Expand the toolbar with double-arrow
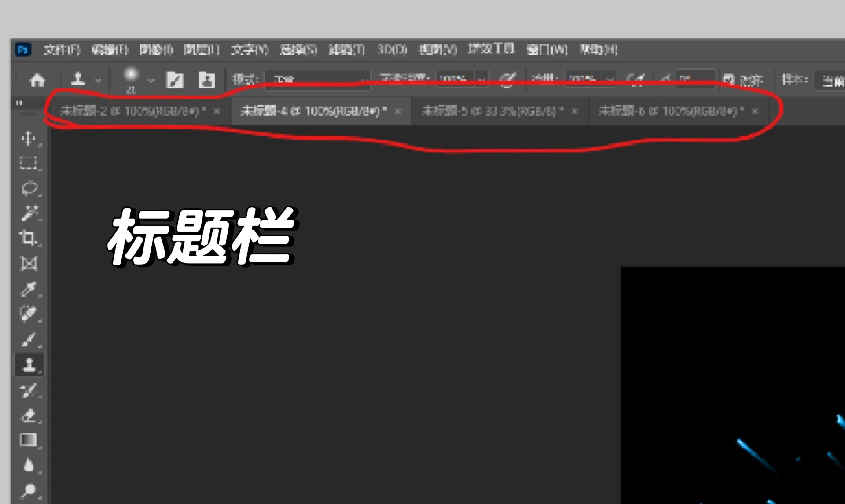This screenshot has width=845, height=504. pyautogui.click(x=19, y=103)
